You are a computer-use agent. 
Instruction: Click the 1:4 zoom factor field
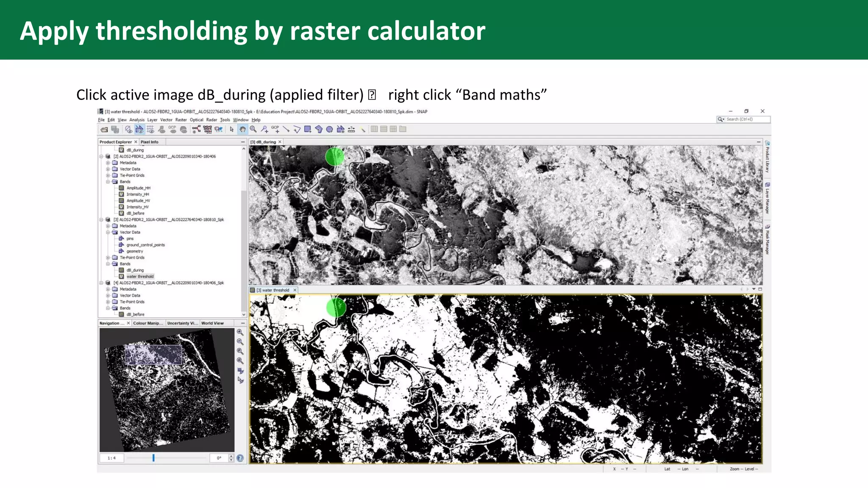click(111, 458)
